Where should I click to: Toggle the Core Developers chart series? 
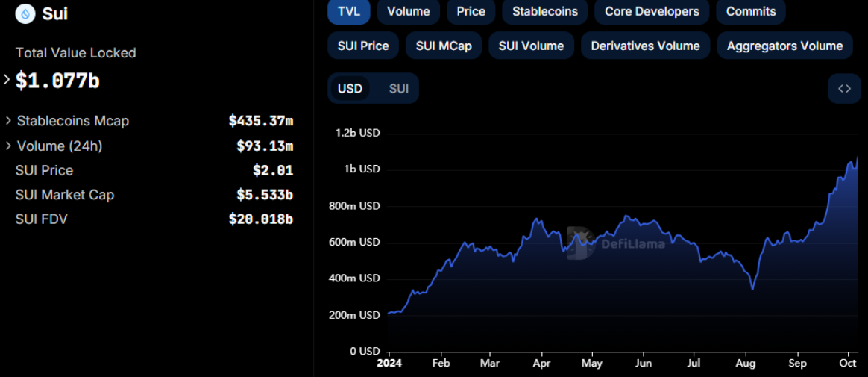(x=652, y=11)
